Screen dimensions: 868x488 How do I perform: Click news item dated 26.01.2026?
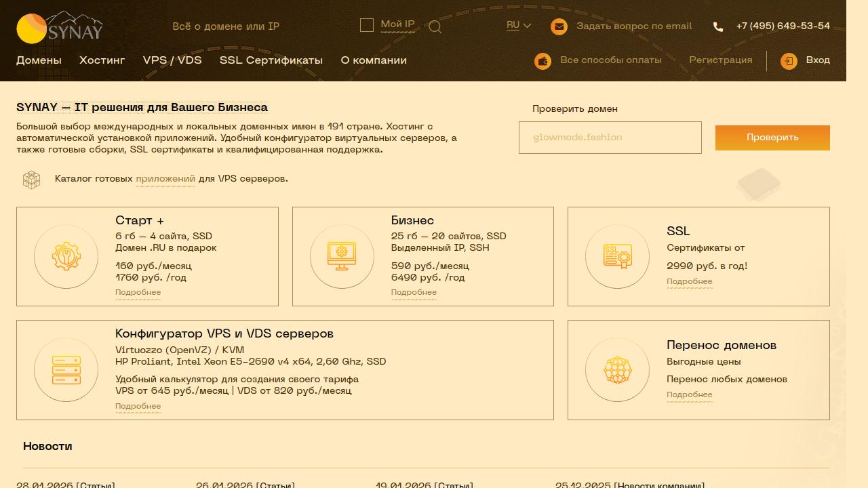pos(245,485)
